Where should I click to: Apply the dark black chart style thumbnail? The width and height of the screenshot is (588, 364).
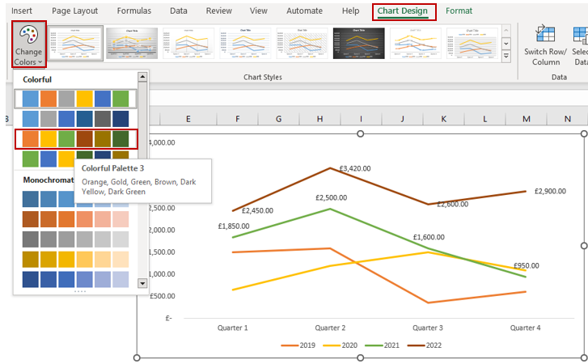(x=358, y=43)
